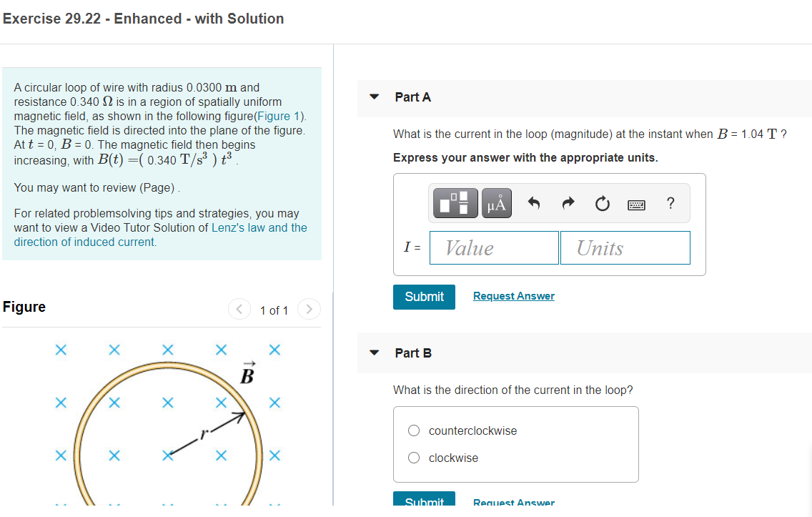Image resolution: width=812 pixels, height=517 pixels.
Task: Collapse the Part B section
Action: click(374, 353)
